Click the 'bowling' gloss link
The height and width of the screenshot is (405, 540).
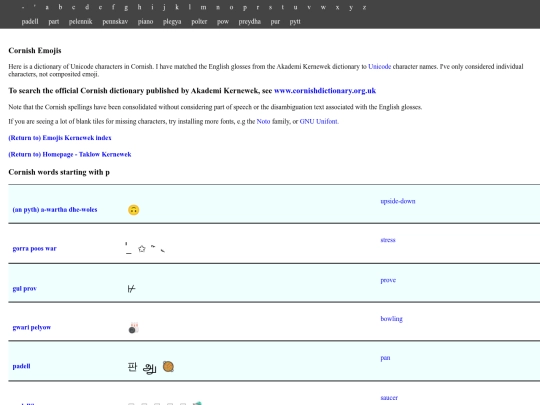392,319
